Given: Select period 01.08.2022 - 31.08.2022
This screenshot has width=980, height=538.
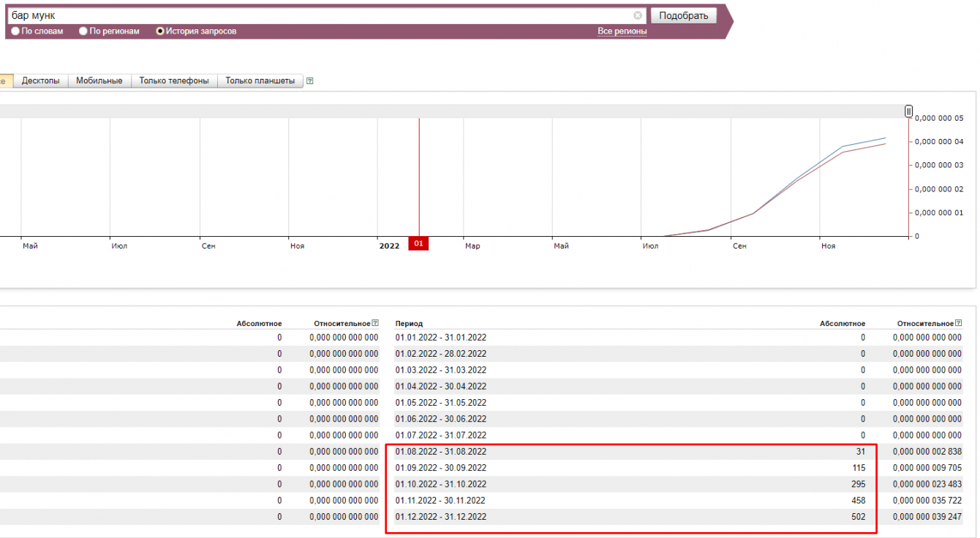Looking at the screenshot, I should pyautogui.click(x=441, y=452).
